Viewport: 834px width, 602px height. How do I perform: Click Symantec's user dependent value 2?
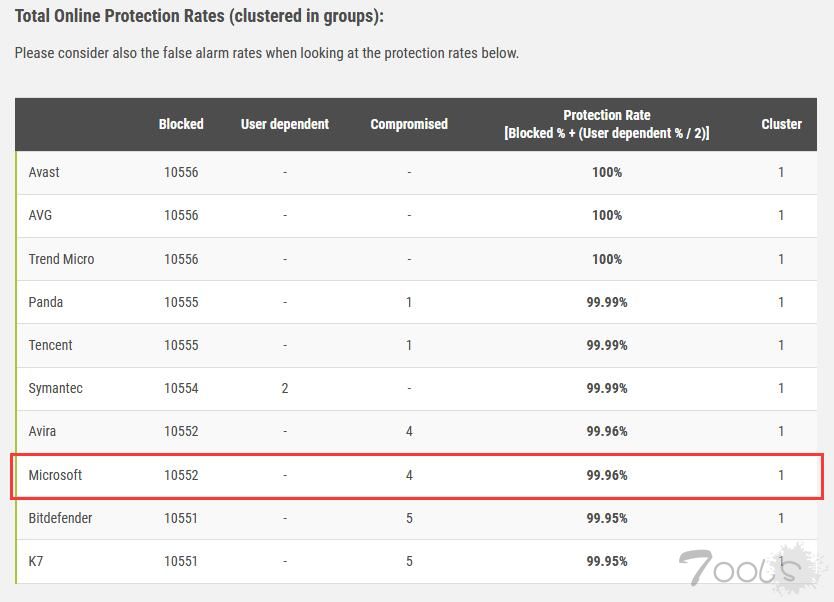[285, 388]
